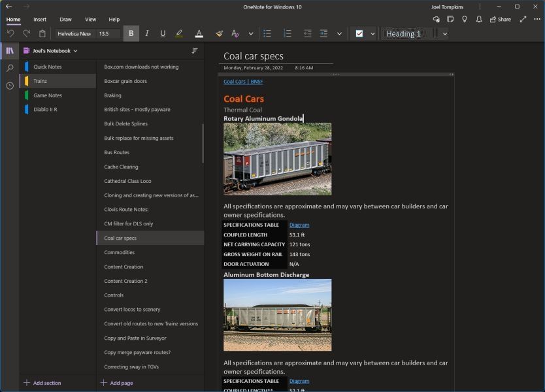Image resolution: width=545 pixels, height=392 pixels.
Task: Click the lightbulb Tell me icon
Action: pos(465,19)
